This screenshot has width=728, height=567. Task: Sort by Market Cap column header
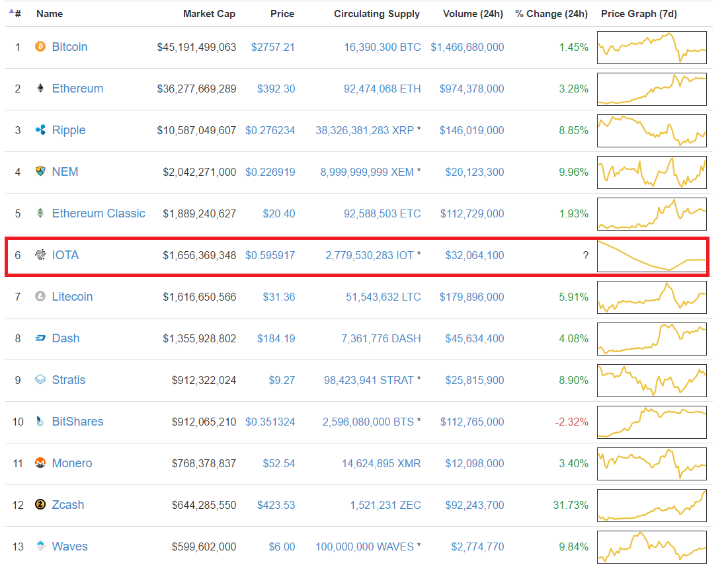pos(209,13)
